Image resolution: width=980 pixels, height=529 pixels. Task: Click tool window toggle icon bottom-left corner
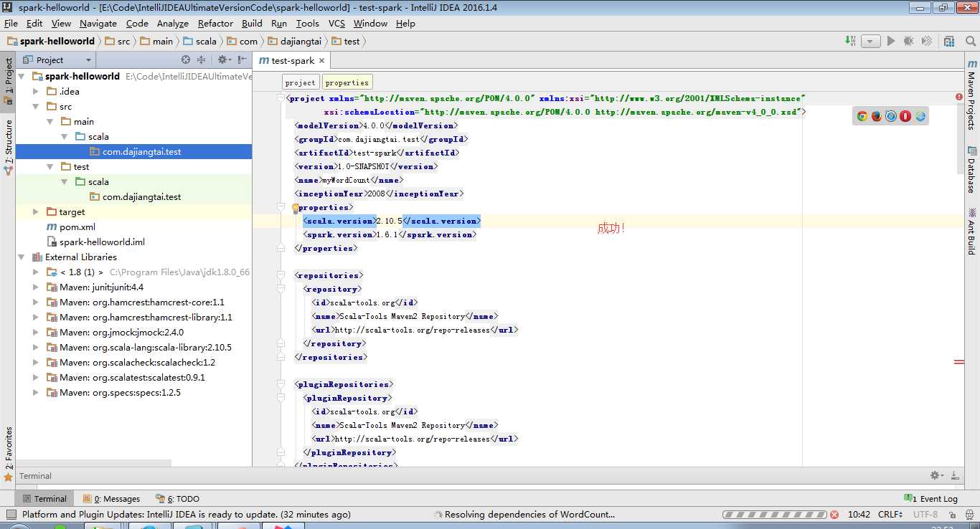pyautogui.click(x=10, y=515)
